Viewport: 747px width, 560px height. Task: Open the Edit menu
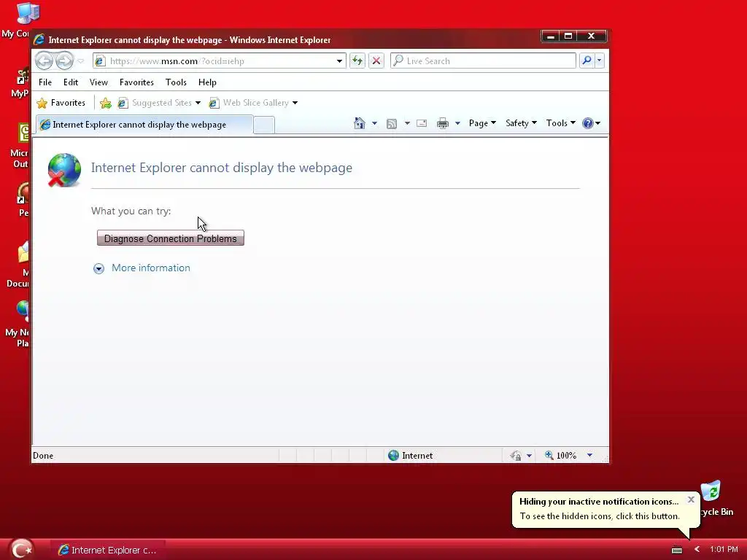[71, 82]
